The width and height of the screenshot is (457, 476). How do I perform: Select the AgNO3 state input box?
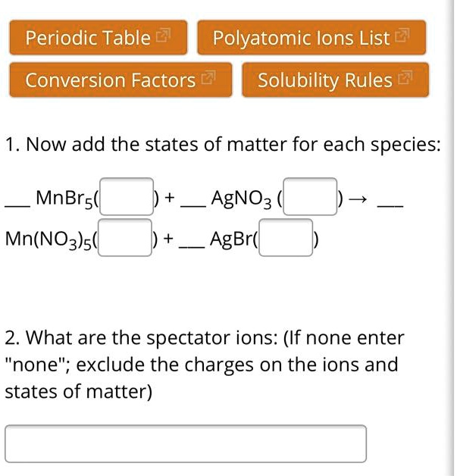[310, 197]
